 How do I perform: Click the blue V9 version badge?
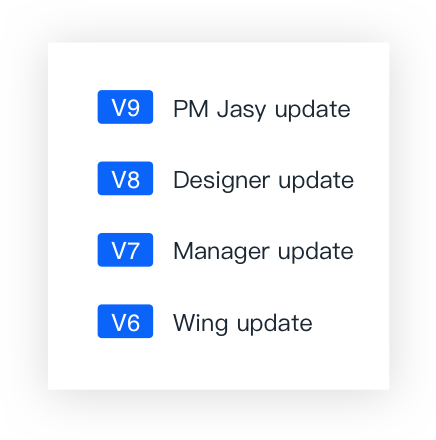[125, 107]
